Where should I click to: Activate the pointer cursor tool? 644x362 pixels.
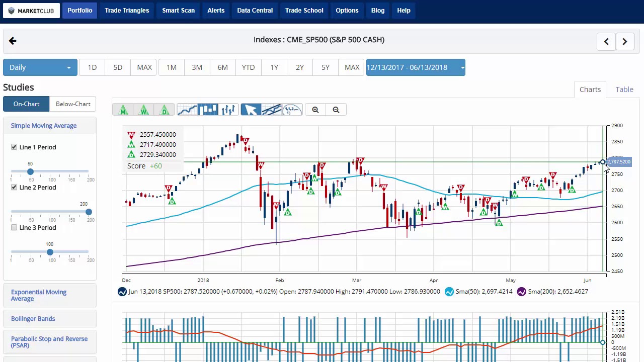pos(251,110)
